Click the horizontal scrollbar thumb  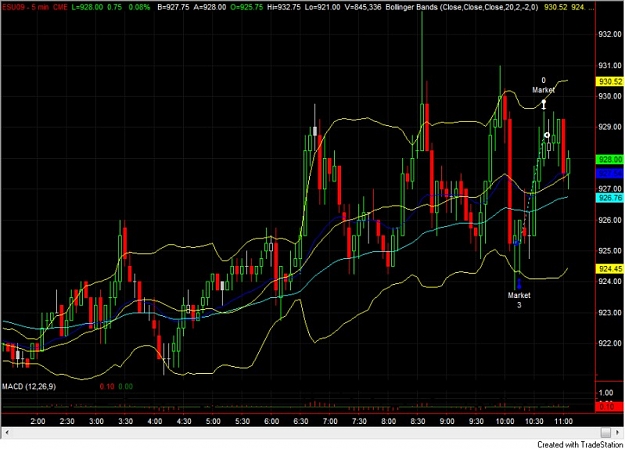(605, 432)
